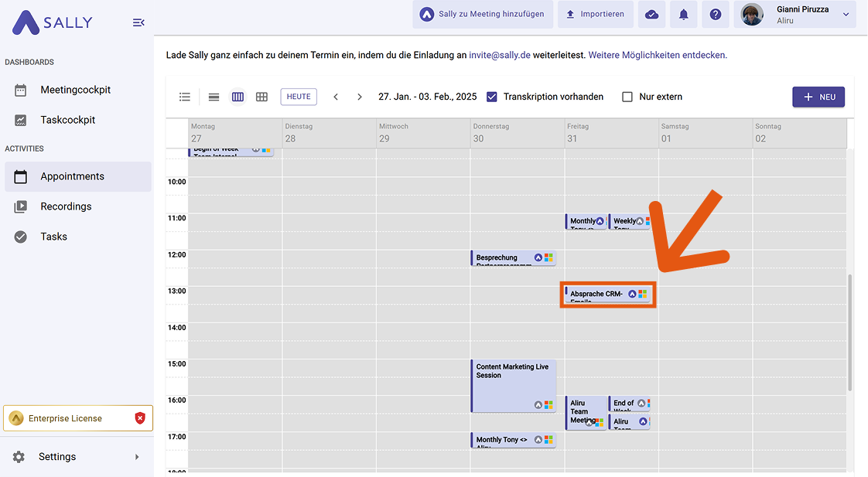Click the Weitere Möglichkeiten entdecken link
This screenshot has height=477, width=868.
point(658,55)
